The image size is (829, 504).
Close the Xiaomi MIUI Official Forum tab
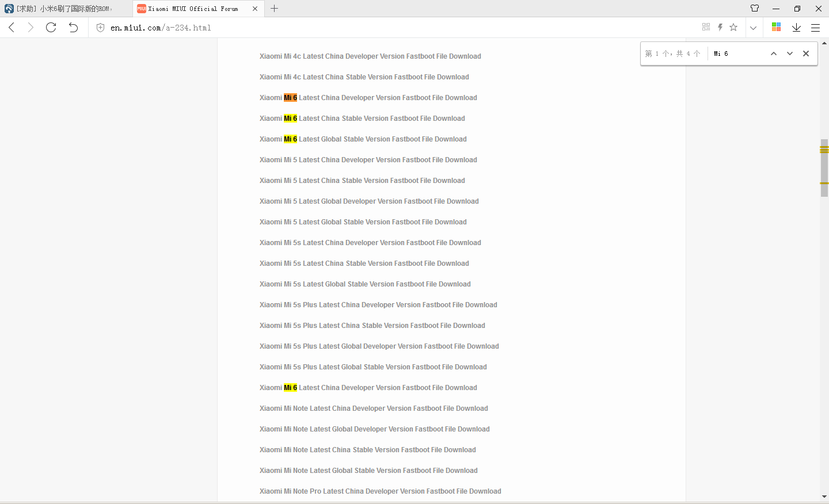point(255,9)
